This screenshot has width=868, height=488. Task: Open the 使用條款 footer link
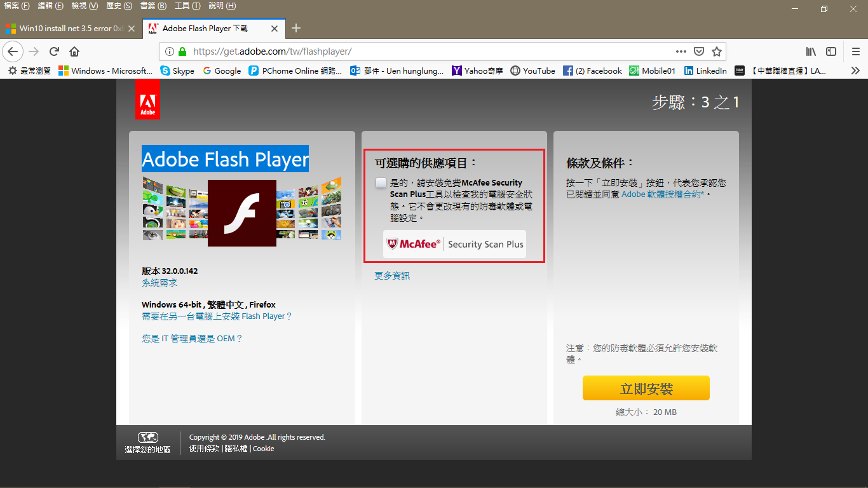pyautogui.click(x=205, y=449)
